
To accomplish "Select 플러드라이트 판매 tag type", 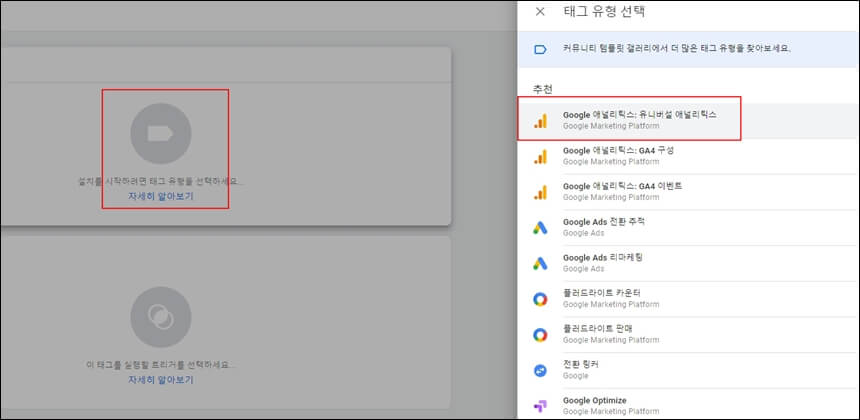I will click(x=689, y=334).
